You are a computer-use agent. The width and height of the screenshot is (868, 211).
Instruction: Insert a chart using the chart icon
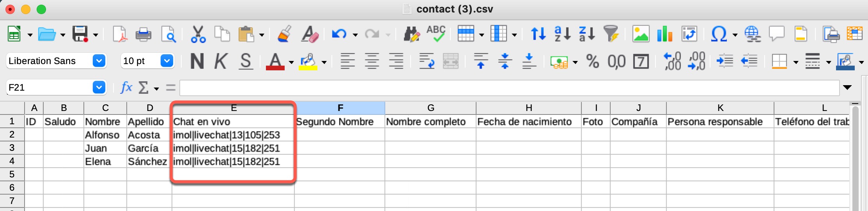665,34
